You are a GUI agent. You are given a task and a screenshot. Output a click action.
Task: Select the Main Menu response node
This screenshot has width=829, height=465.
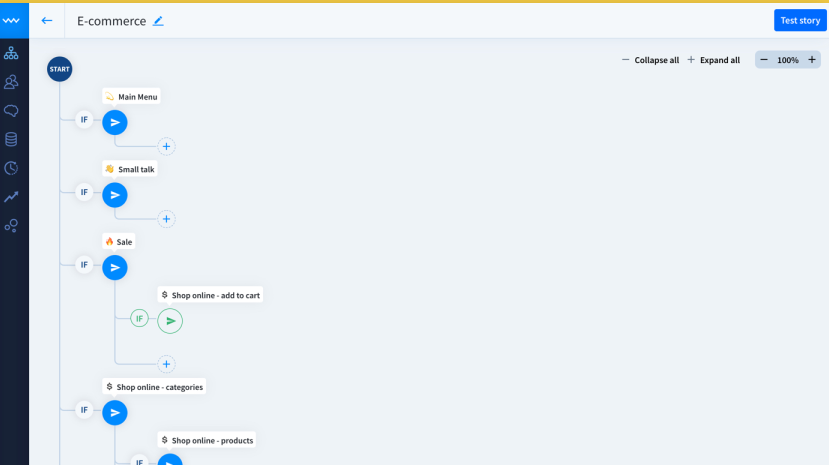point(115,123)
